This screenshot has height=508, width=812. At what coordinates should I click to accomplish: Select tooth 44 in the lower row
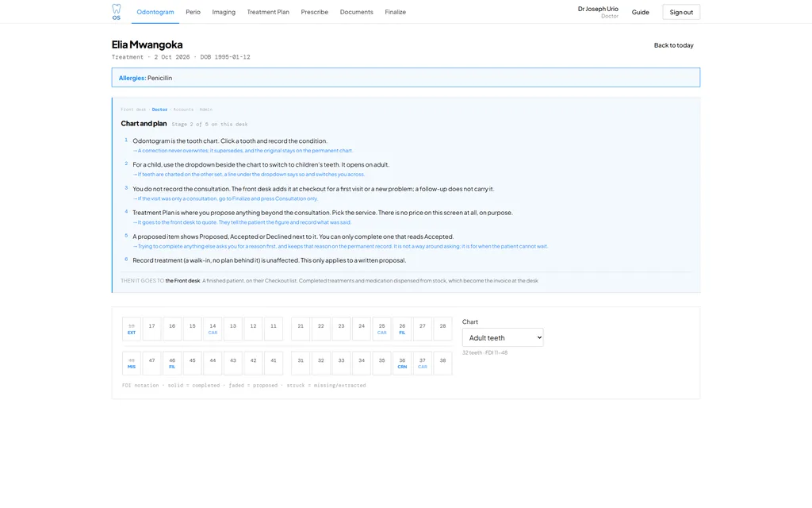pos(213,363)
